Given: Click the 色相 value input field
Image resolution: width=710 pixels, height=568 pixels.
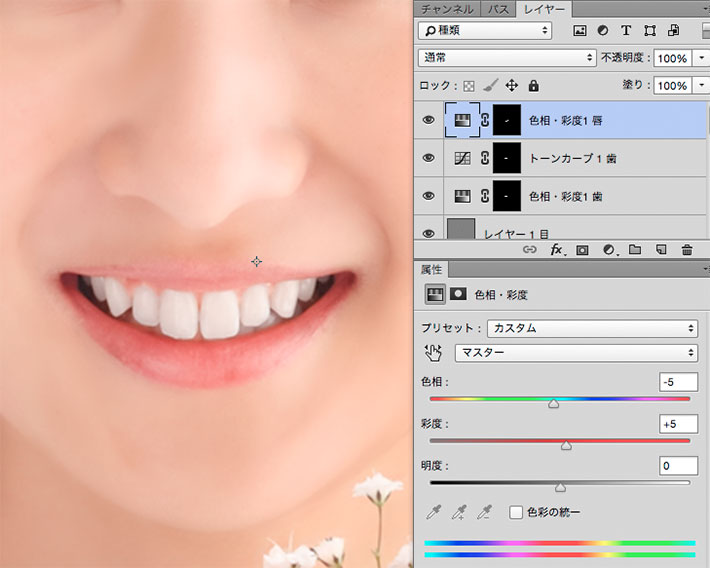Looking at the screenshot, I should pos(678,382).
